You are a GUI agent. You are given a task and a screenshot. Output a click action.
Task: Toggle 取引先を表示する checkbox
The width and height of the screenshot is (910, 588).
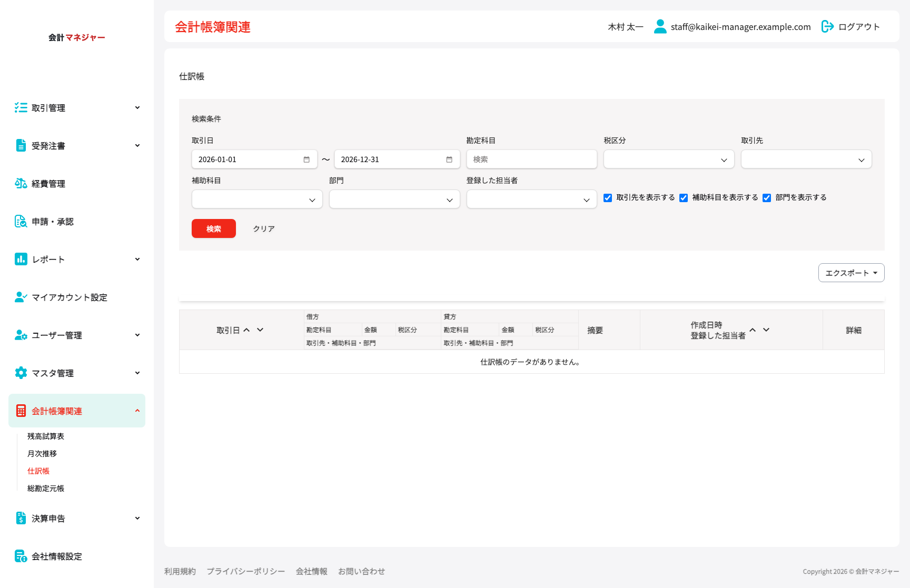pos(608,198)
